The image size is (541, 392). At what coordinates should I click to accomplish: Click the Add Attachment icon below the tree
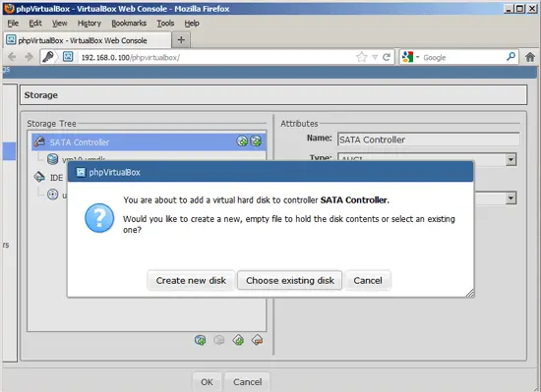[x=200, y=340]
